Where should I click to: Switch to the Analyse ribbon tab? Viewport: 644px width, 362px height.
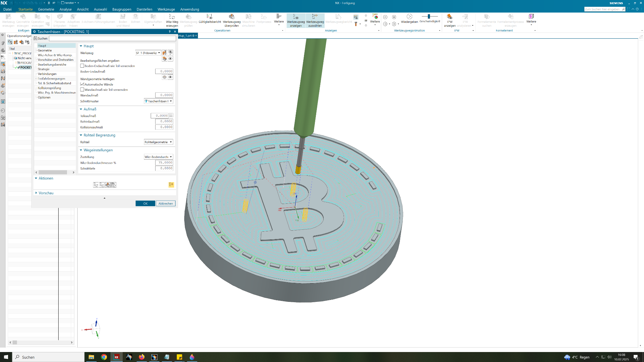(65, 9)
